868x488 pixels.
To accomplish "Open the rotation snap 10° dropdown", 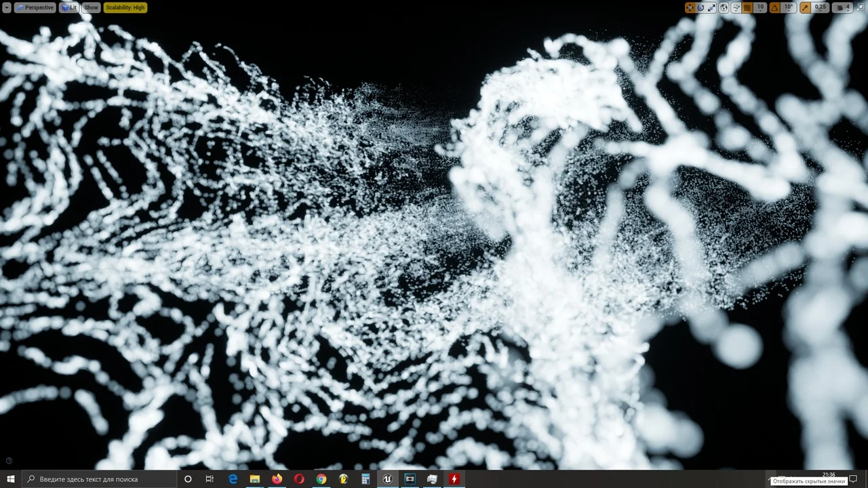I will pyautogui.click(x=788, y=7).
